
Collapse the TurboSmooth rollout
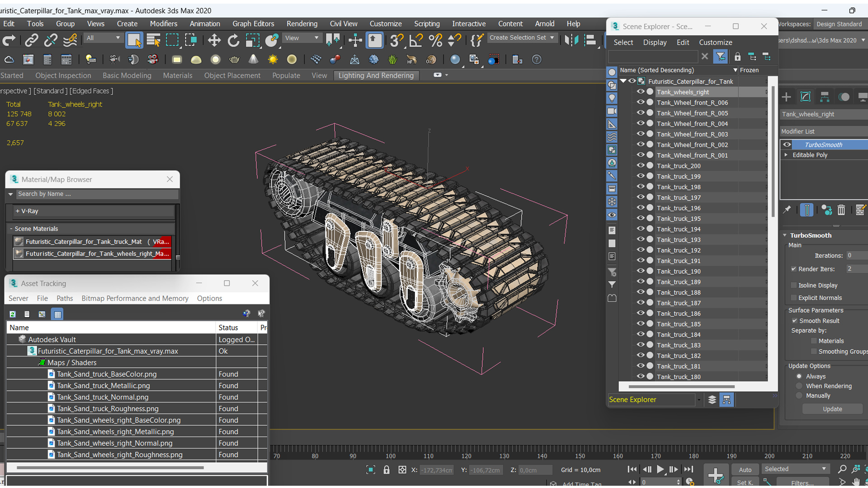785,235
